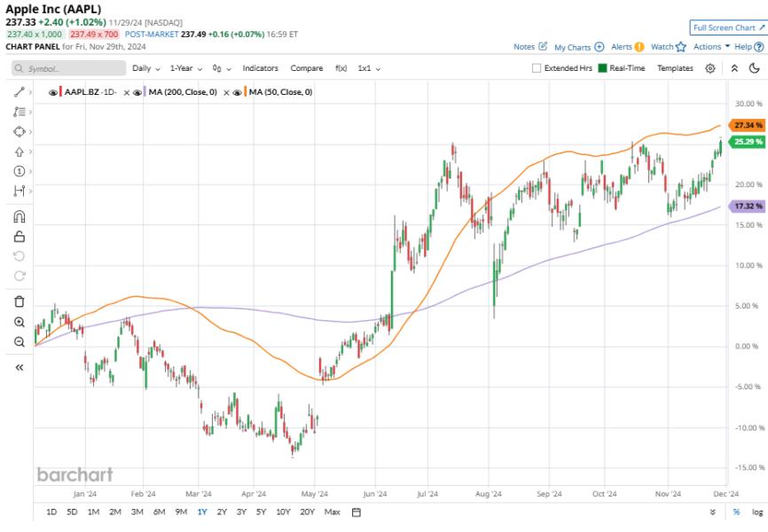Expand bottom panel double chevron

pyautogui.click(x=713, y=512)
